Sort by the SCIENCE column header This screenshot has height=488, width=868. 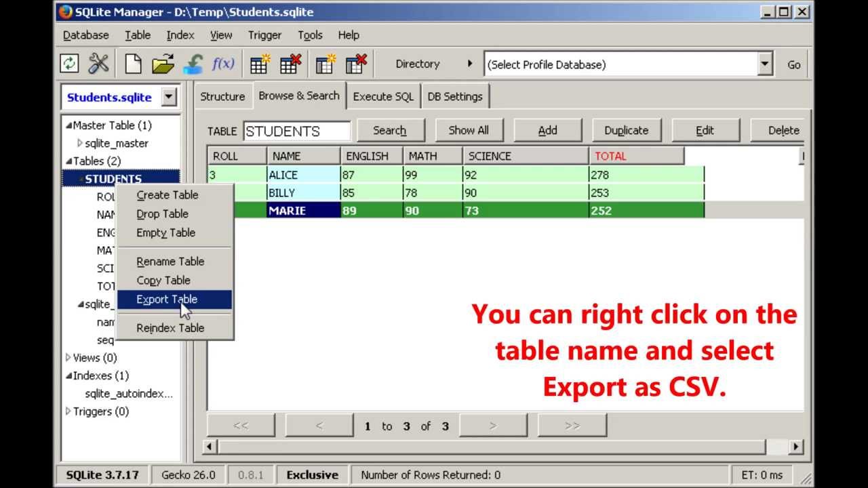pyautogui.click(x=526, y=156)
